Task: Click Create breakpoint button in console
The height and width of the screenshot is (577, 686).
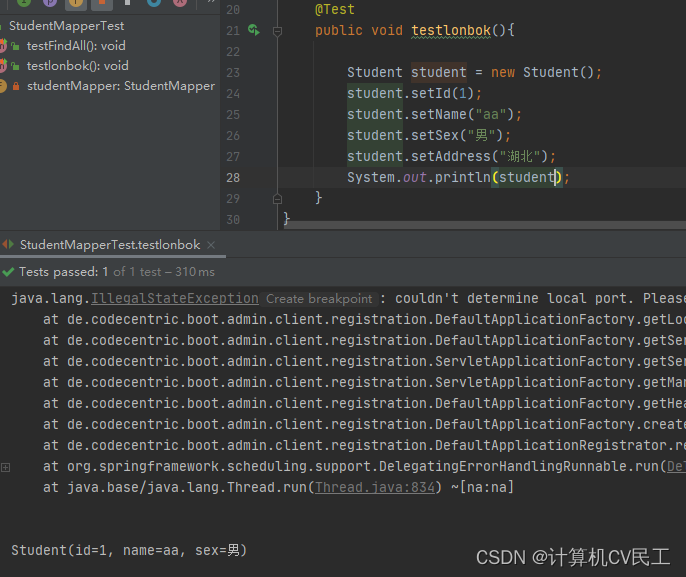Action: pyautogui.click(x=319, y=299)
